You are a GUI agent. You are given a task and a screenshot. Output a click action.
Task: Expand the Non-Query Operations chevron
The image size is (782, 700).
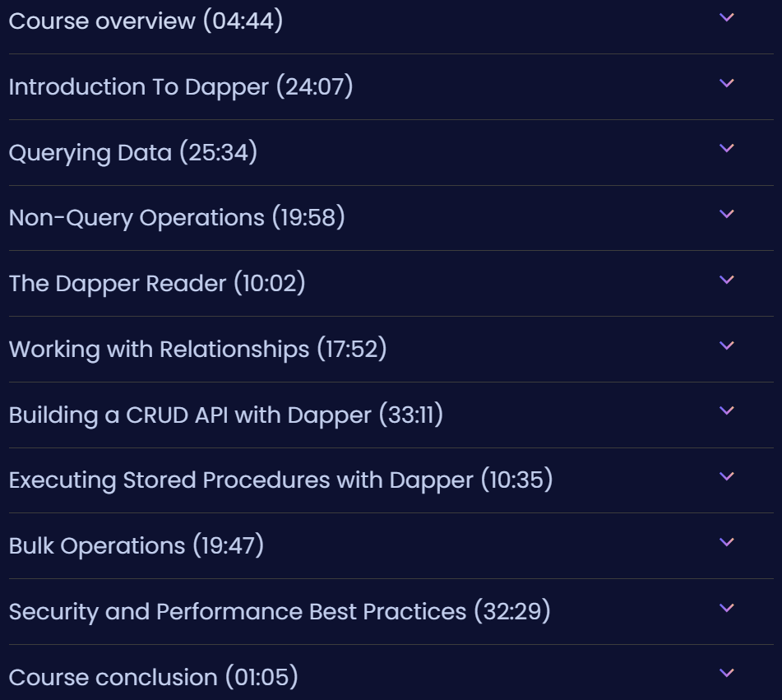tap(727, 214)
